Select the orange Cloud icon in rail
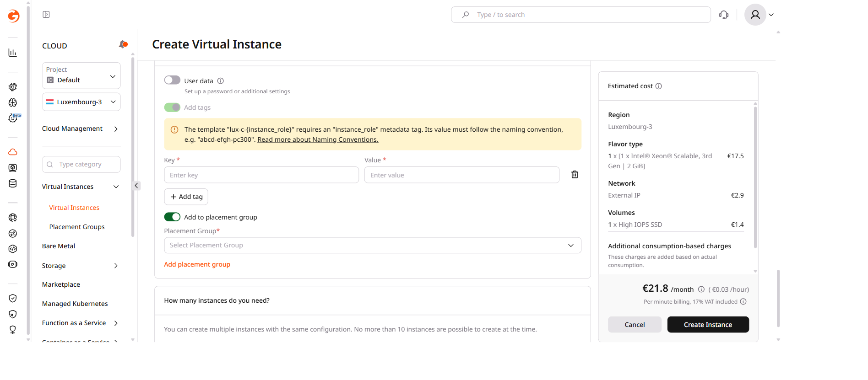Screen dimensions: 868x380 tap(13, 152)
